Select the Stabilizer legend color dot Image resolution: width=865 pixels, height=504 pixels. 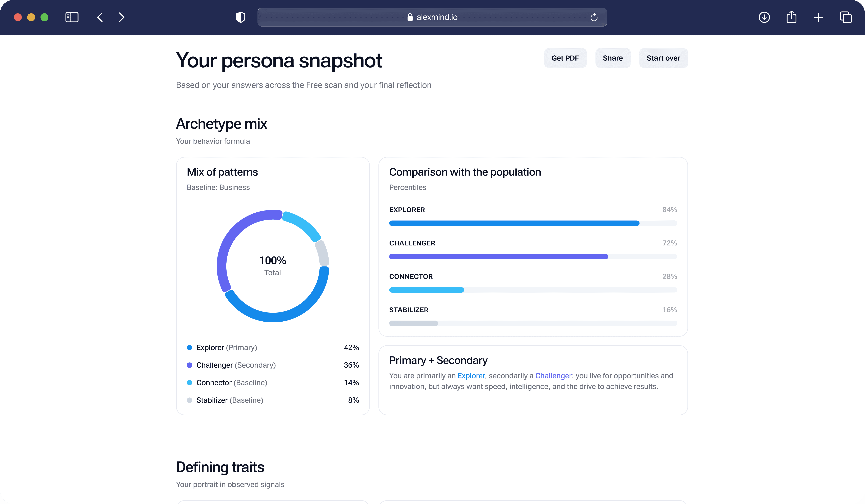point(189,400)
